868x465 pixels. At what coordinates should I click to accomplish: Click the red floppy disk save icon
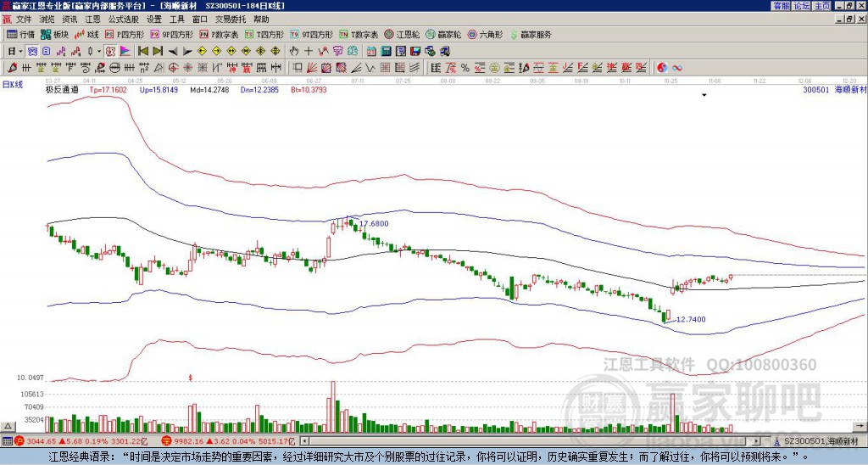click(x=415, y=51)
